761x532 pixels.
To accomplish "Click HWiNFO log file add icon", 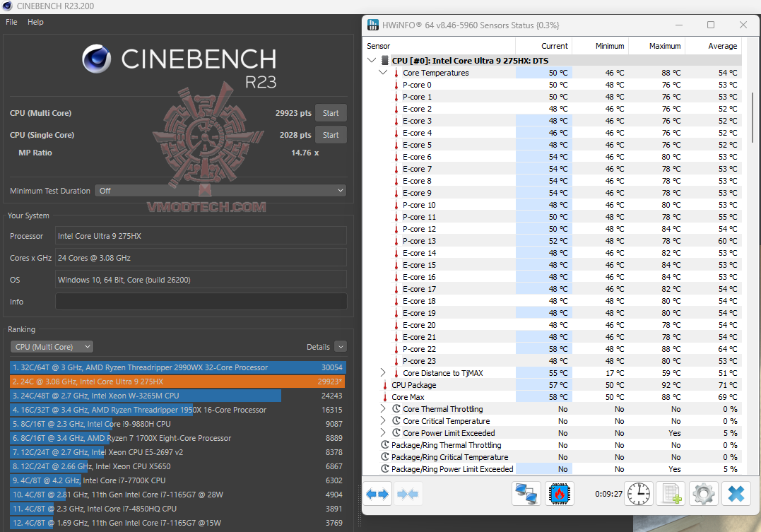I will tap(671, 494).
